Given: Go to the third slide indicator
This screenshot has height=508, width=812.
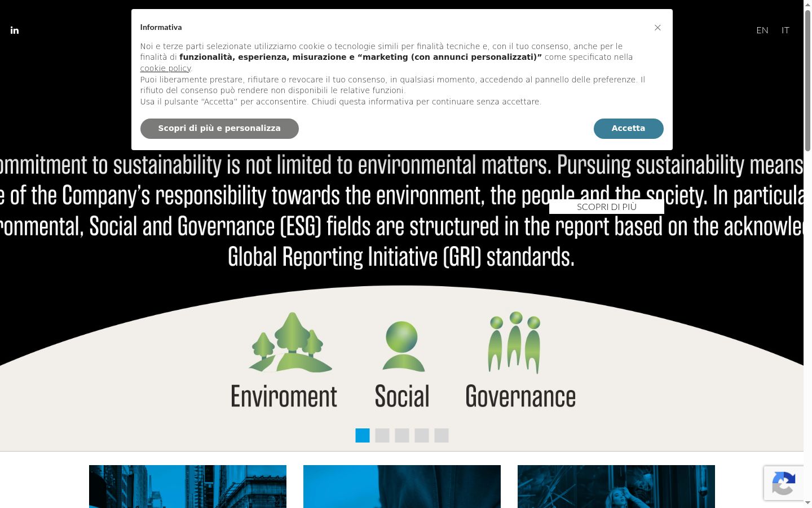Looking at the screenshot, I should click(402, 435).
